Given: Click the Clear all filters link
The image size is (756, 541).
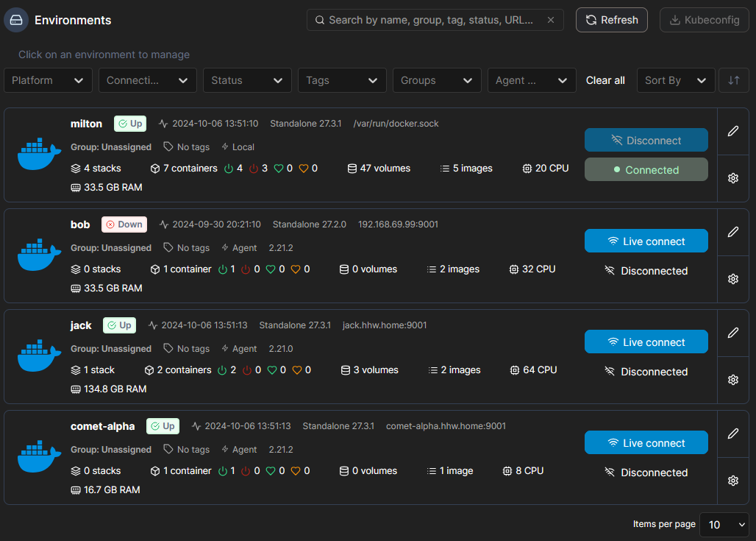Looking at the screenshot, I should 605,80.
